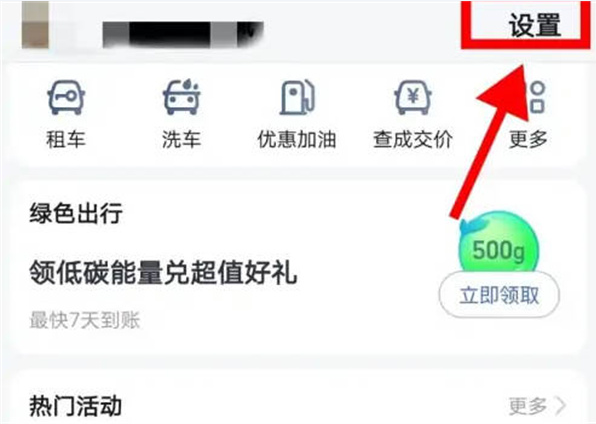Select the 洗车 text label
Image resolution: width=596 pixels, height=424 pixels.
click(x=181, y=139)
